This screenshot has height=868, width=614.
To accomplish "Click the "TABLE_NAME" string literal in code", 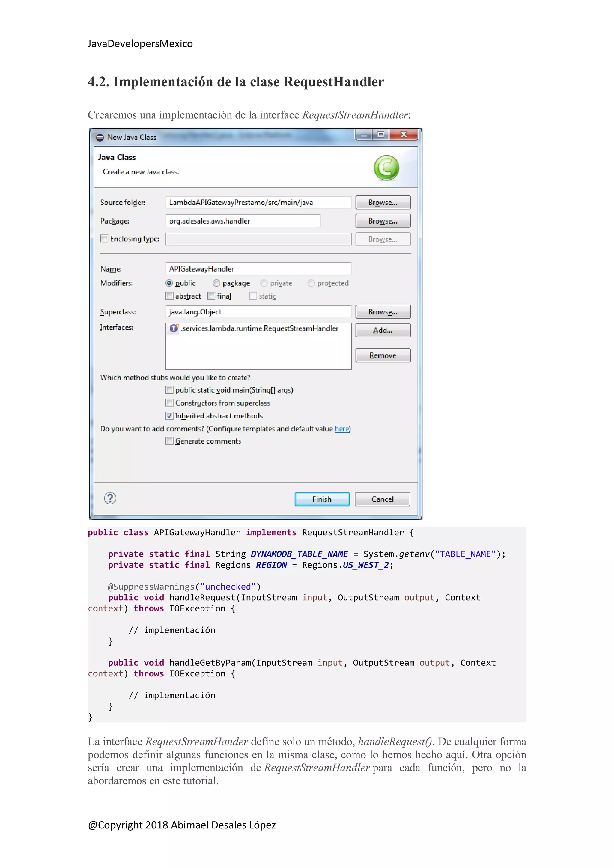I will pyautogui.click(x=465, y=554).
